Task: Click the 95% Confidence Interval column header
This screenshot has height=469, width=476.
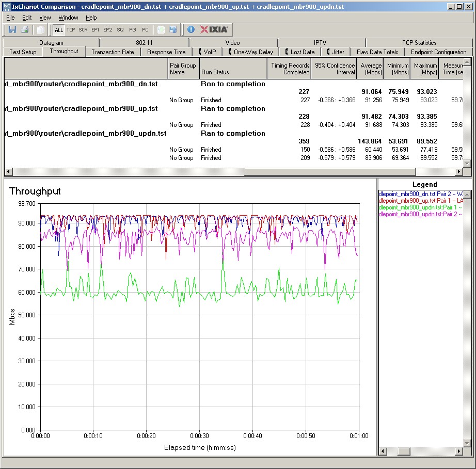Action: [334, 69]
